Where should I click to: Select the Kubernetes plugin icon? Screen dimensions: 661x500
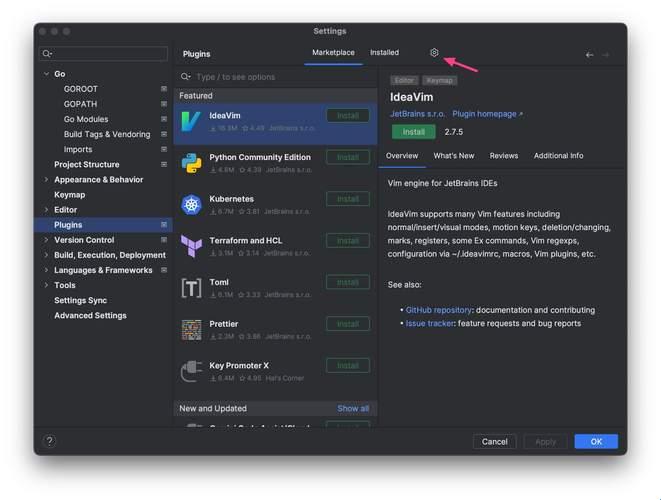(191, 205)
